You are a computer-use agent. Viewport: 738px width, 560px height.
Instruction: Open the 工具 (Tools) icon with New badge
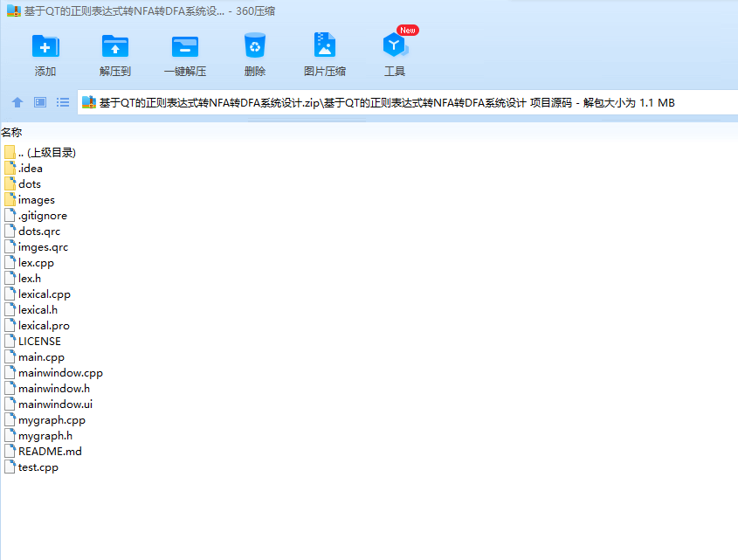[396, 45]
